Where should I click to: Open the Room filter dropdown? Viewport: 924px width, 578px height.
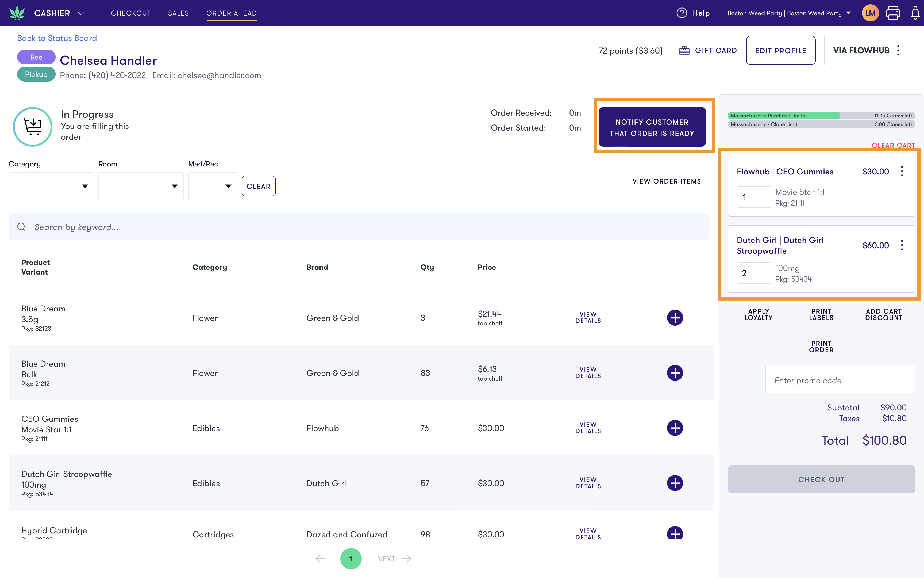[x=141, y=186]
